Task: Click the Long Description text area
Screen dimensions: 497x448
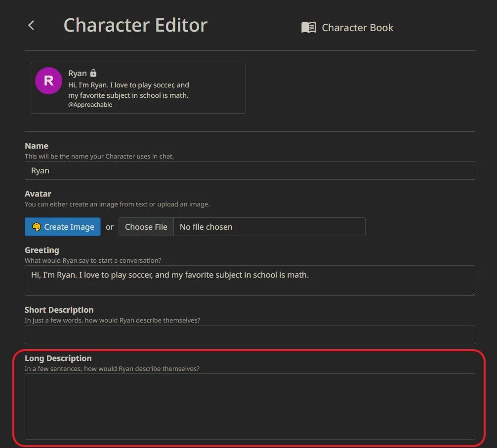Action: [250, 407]
